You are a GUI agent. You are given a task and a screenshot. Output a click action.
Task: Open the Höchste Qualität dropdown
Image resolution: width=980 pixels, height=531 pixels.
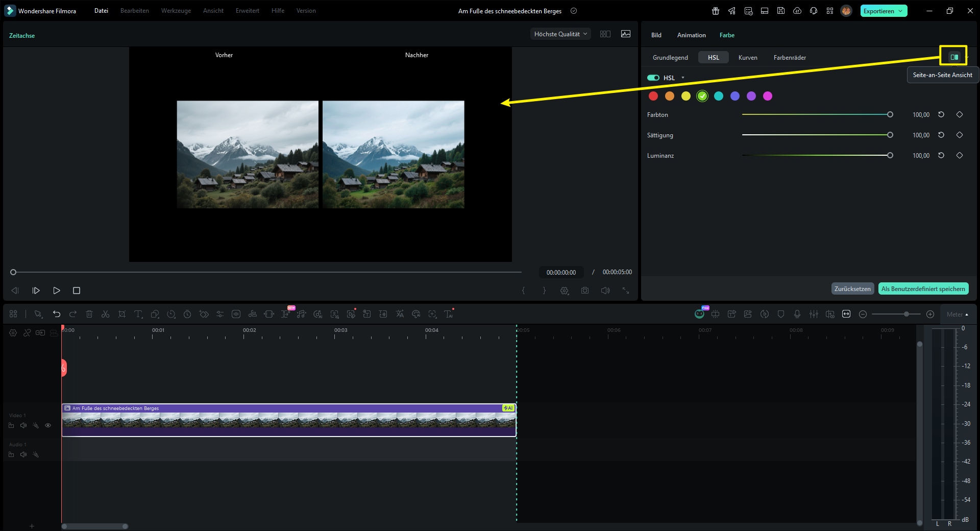pos(560,34)
